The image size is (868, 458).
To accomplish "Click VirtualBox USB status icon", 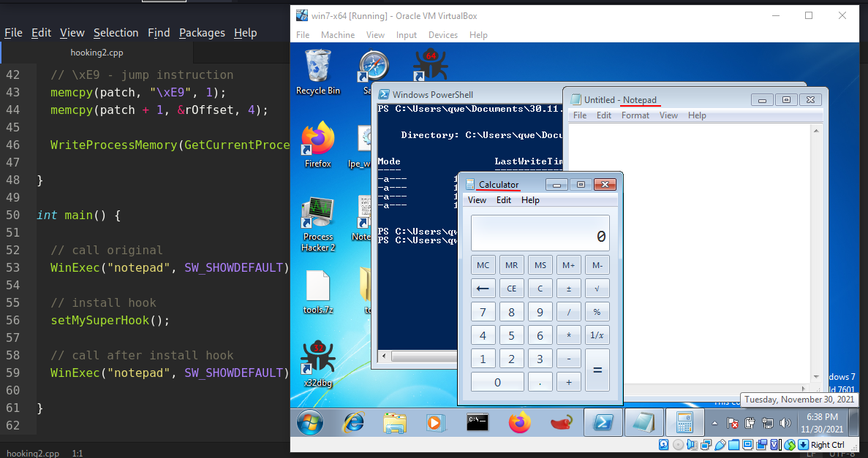I will (x=720, y=445).
